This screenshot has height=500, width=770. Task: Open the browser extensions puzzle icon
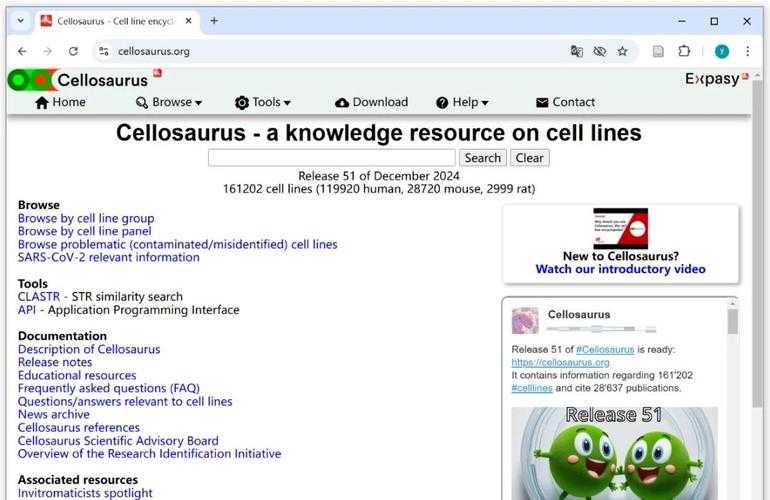point(684,51)
